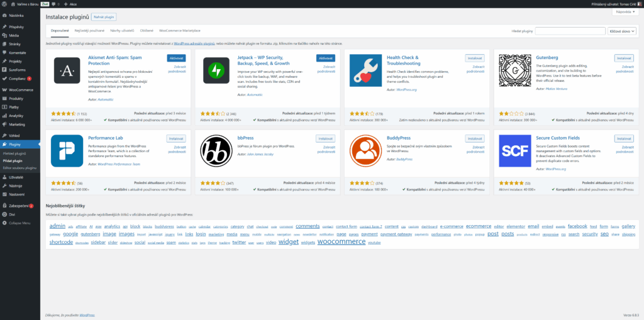Click the Nahrát plugin button
644x320 pixels.
tap(104, 17)
